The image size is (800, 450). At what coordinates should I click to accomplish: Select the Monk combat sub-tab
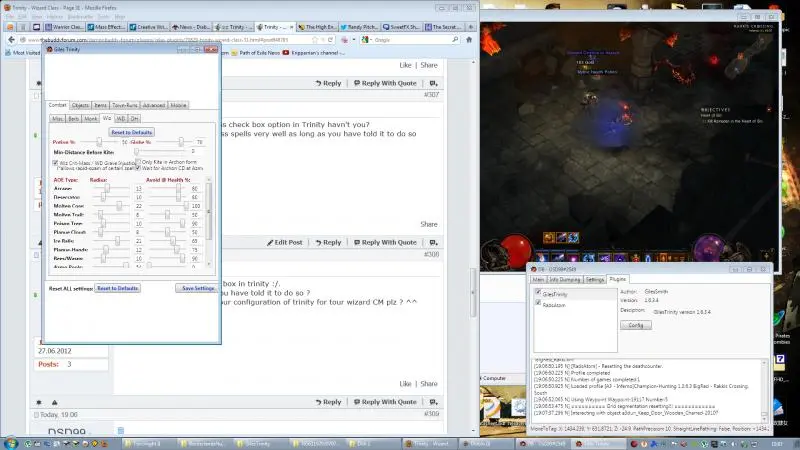90,118
